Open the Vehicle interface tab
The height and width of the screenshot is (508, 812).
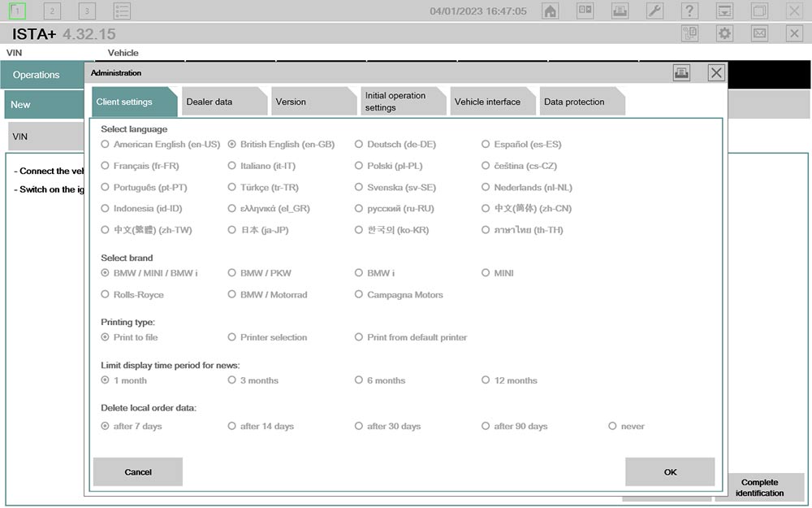coord(493,102)
